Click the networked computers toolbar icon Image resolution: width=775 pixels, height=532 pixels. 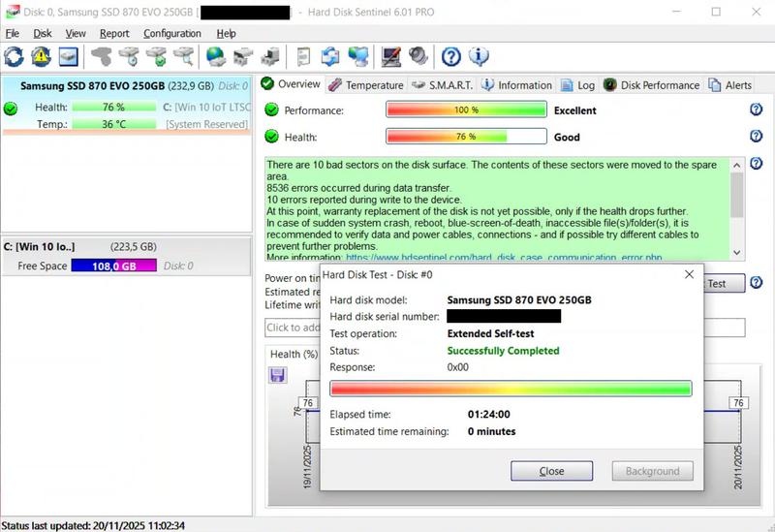point(357,56)
